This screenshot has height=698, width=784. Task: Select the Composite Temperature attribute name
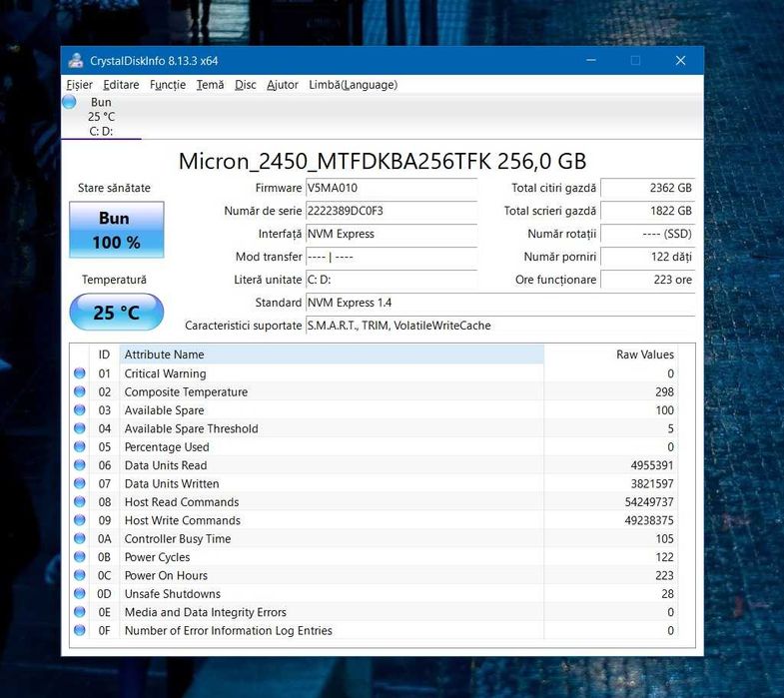[x=186, y=392]
